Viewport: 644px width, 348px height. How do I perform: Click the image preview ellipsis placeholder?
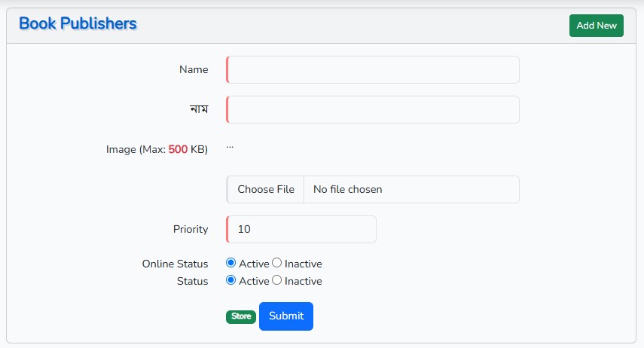[230, 147]
